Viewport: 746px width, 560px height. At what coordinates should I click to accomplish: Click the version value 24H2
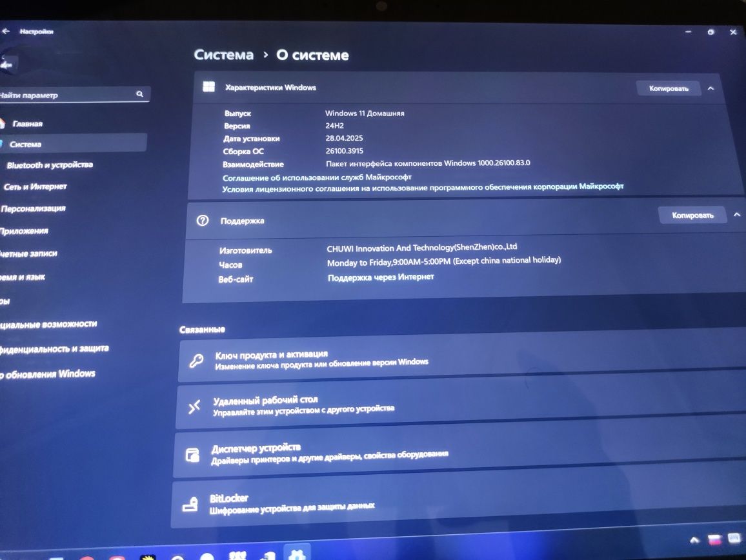(x=334, y=126)
